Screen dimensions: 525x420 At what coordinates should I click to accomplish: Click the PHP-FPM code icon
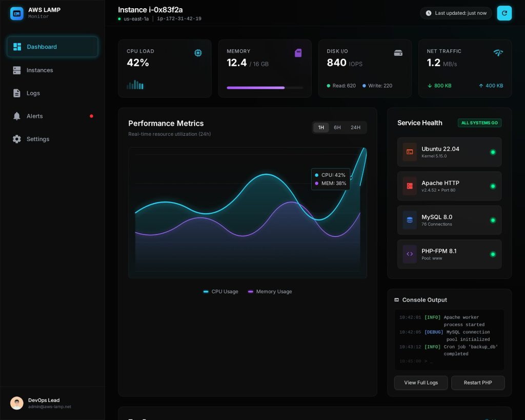(x=410, y=254)
